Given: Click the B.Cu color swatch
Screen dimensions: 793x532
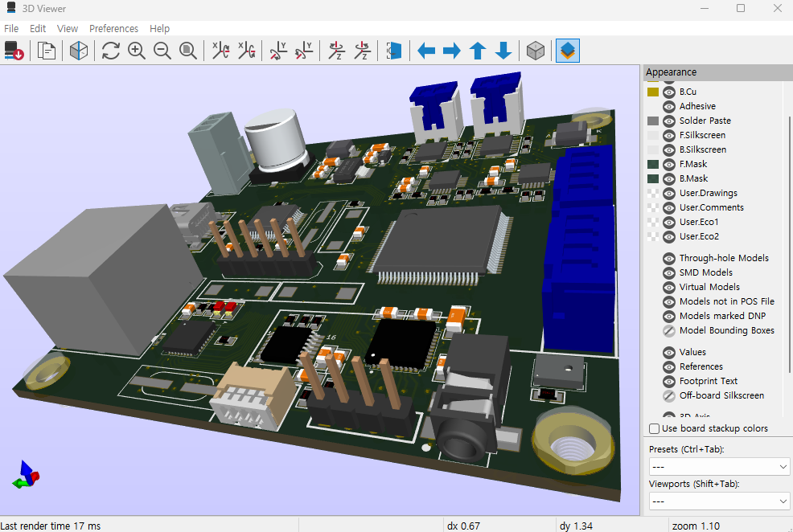Looking at the screenshot, I should [653, 92].
